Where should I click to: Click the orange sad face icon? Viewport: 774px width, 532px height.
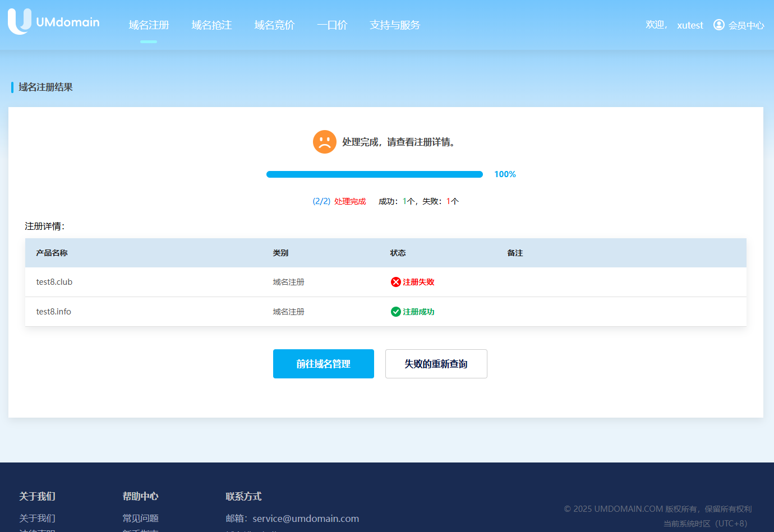pyautogui.click(x=324, y=142)
